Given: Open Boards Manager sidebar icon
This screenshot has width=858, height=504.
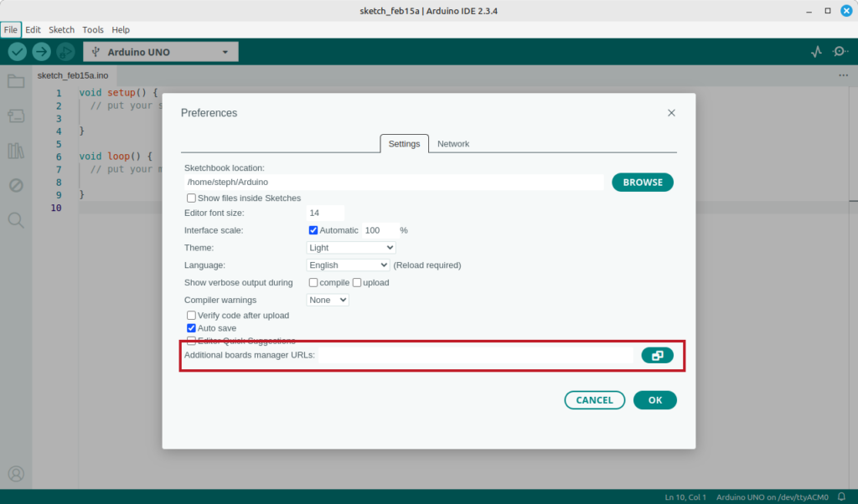Looking at the screenshot, I should 16,116.
